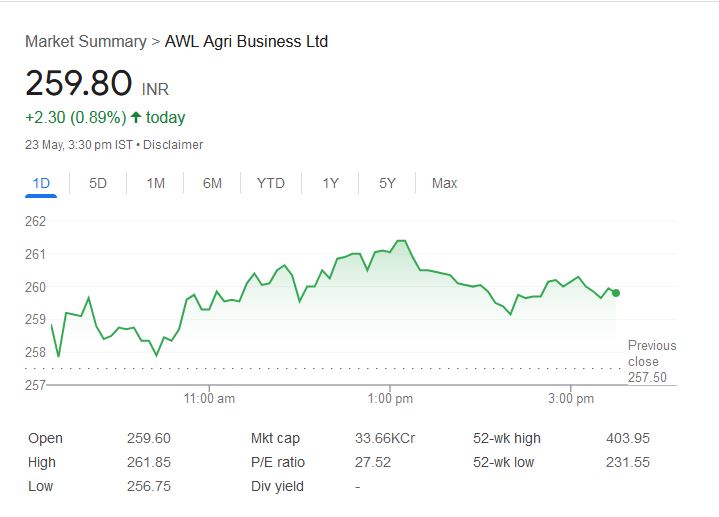Click the 3:00 pm axis label
The height and width of the screenshot is (517, 719).
[x=571, y=399]
